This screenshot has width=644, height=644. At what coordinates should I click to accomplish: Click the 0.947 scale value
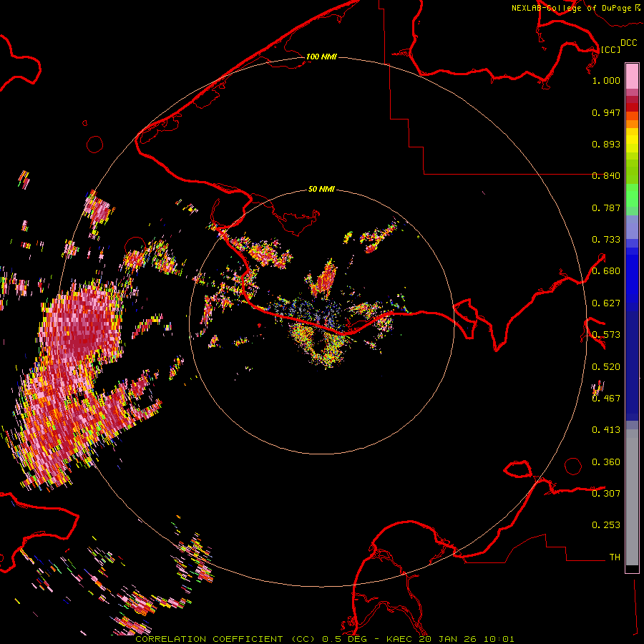(606, 112)
